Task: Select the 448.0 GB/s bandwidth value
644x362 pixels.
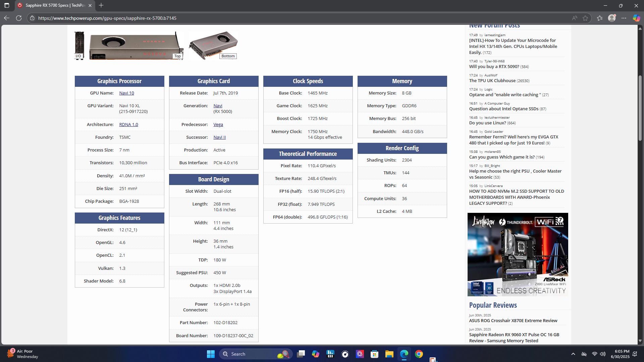Action: [413, 132]
